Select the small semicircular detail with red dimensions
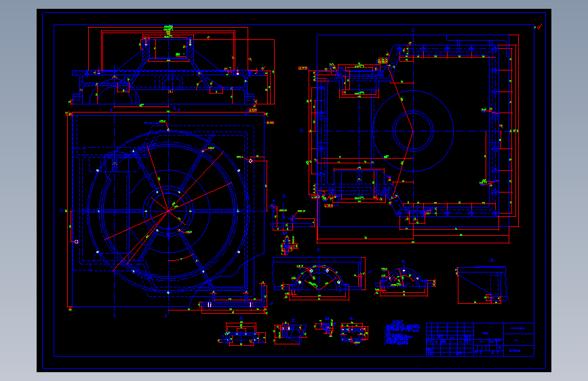Viewport: 588px width, 381px height. [405, 282]
